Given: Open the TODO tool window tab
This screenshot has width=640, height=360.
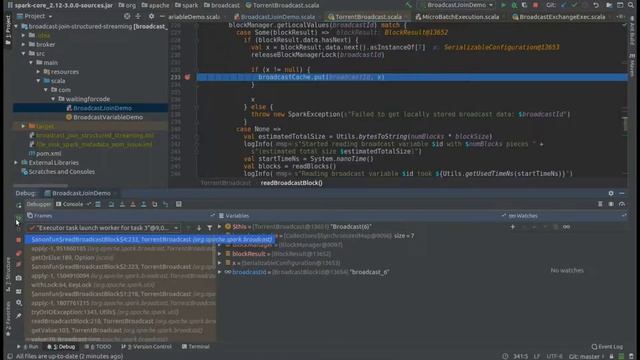Looking at the screenshot, I should (98, 347).
